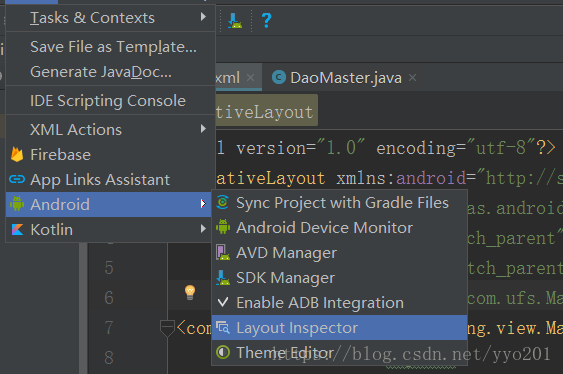
Task: Choose Sync Project with Gradle Files
Action: [x=339, y=202]
